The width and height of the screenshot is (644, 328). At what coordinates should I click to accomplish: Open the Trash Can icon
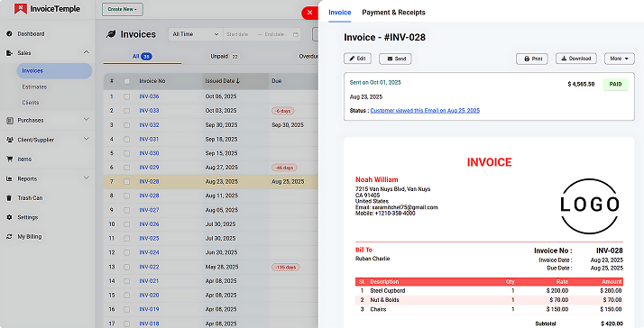(9, 198)
